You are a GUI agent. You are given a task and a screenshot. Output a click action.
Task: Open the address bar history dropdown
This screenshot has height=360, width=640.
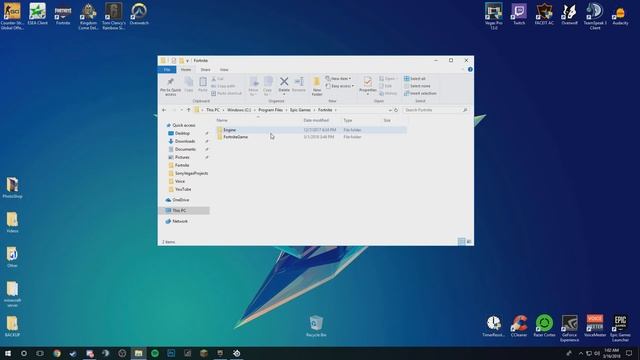pyautogui.click(x=390, y=110)
